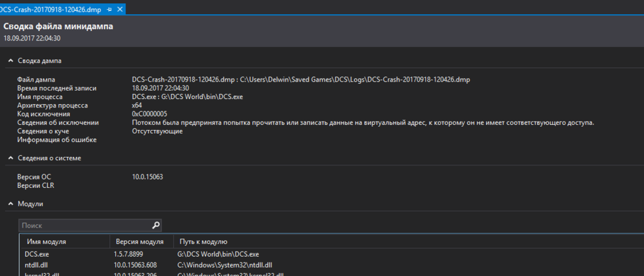Click module version 10.0.15063.608
The height and width of the screenshot is (276, 644).
135,265
